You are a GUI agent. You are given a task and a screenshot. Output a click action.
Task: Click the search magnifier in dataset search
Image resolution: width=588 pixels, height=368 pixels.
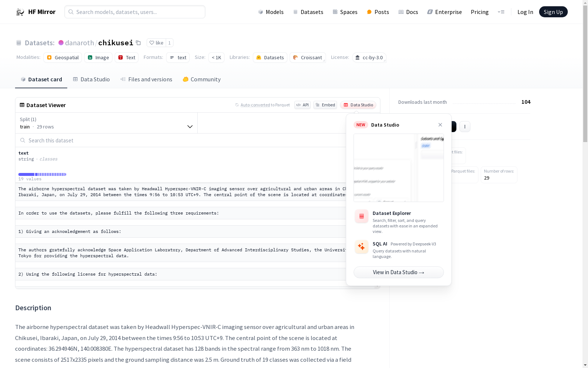tap(23, 140)
